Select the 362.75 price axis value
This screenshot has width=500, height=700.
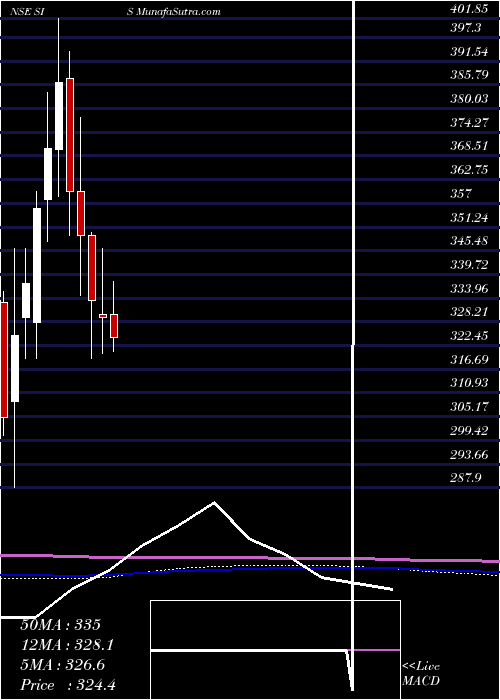470,170
